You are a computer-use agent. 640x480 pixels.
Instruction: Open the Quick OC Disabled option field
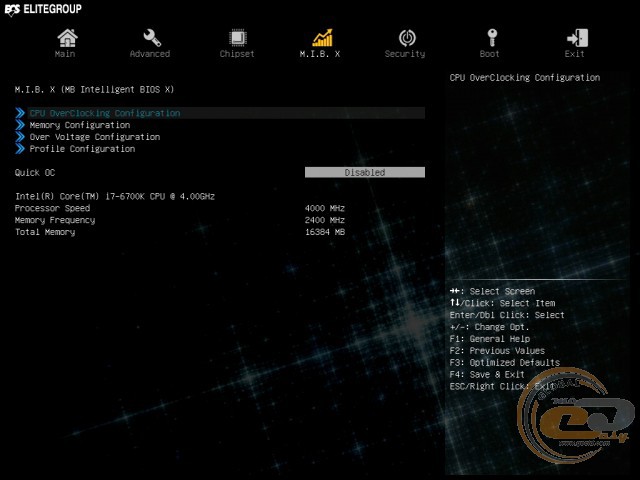365,172
